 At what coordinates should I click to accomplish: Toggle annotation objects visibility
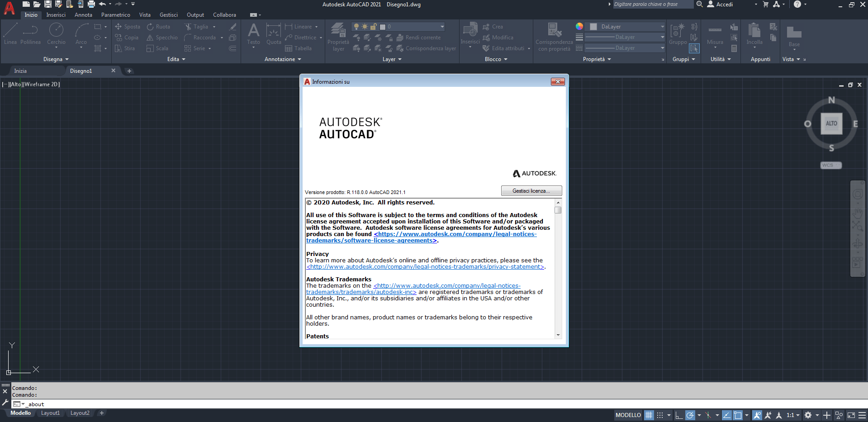(757, 415)
